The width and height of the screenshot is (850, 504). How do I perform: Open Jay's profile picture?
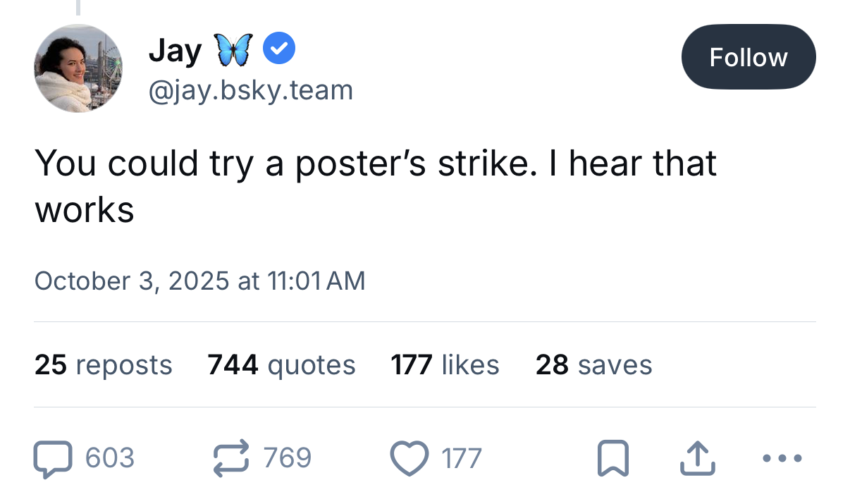point(78,68)
